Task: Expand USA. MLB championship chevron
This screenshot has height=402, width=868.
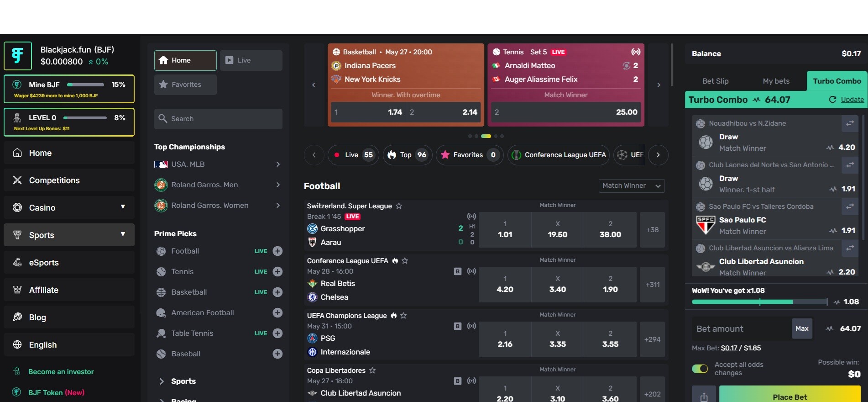Action: pyautogui.click(x=278, y=164)
